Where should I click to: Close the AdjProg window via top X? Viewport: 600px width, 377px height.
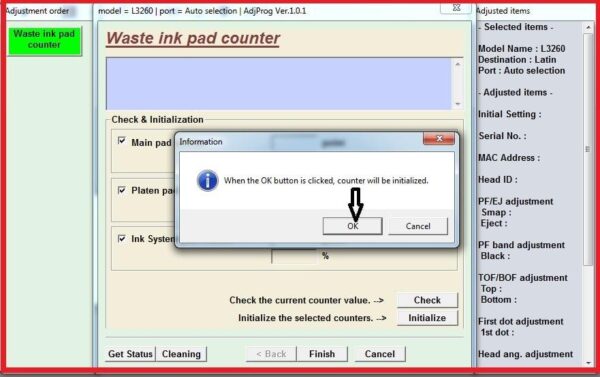(x=456, y=8)
